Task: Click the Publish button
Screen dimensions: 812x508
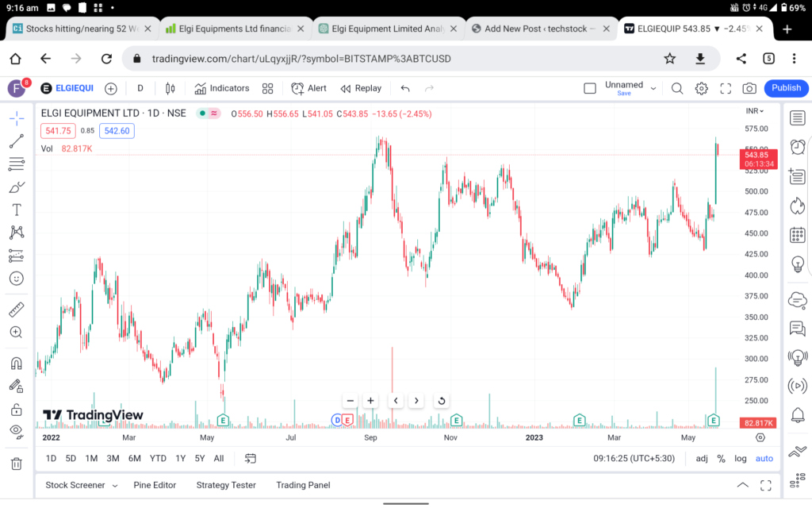Action: point(786,88)
